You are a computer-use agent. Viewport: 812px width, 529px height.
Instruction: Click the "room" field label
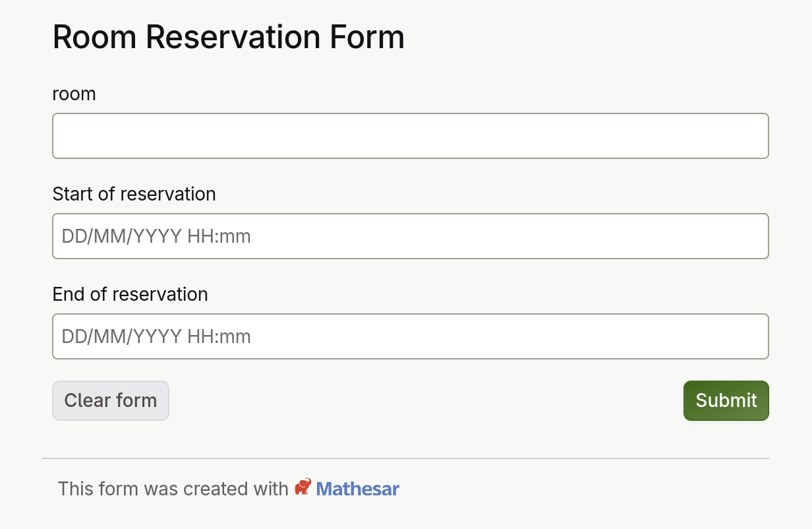click(74, 94)
